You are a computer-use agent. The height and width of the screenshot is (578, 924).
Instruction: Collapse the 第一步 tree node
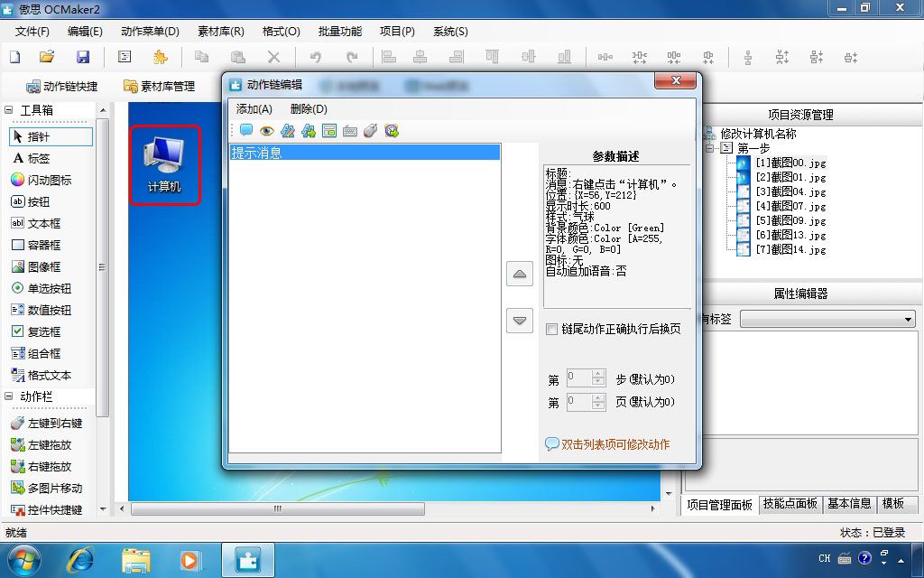coord(711,148)
